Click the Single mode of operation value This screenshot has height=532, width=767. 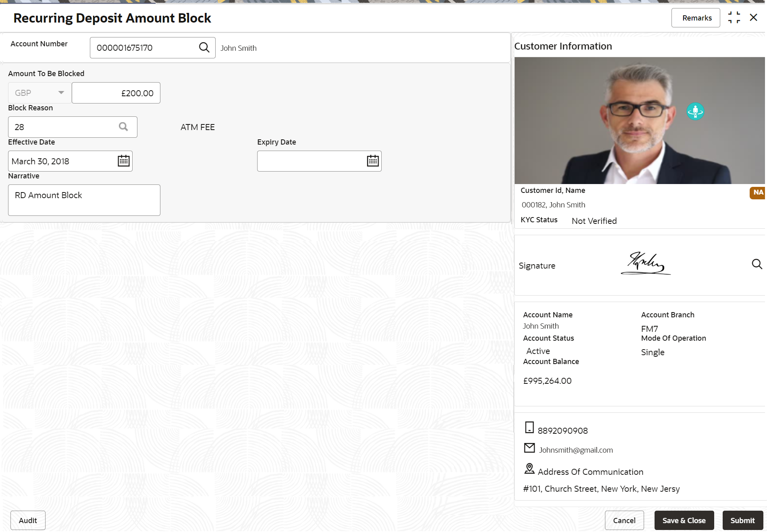tap(653, 352)
